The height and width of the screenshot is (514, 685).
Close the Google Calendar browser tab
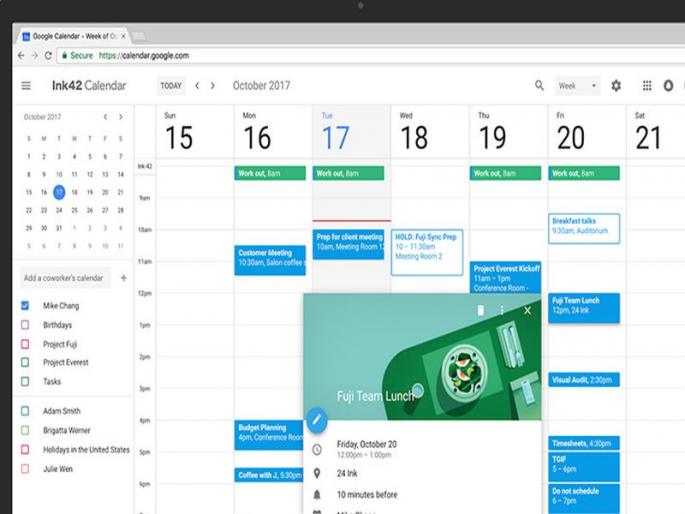pyautogui.click(x=123, y=36)
